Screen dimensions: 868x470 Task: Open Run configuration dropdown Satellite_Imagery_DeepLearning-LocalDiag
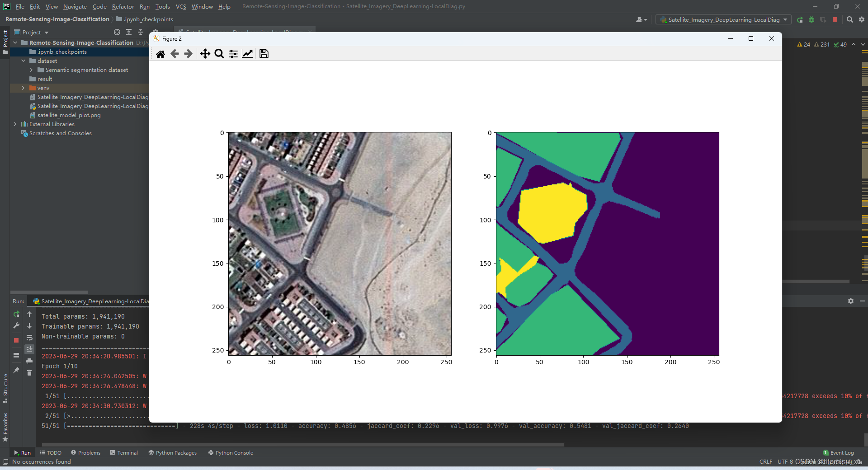coord(723,19)
